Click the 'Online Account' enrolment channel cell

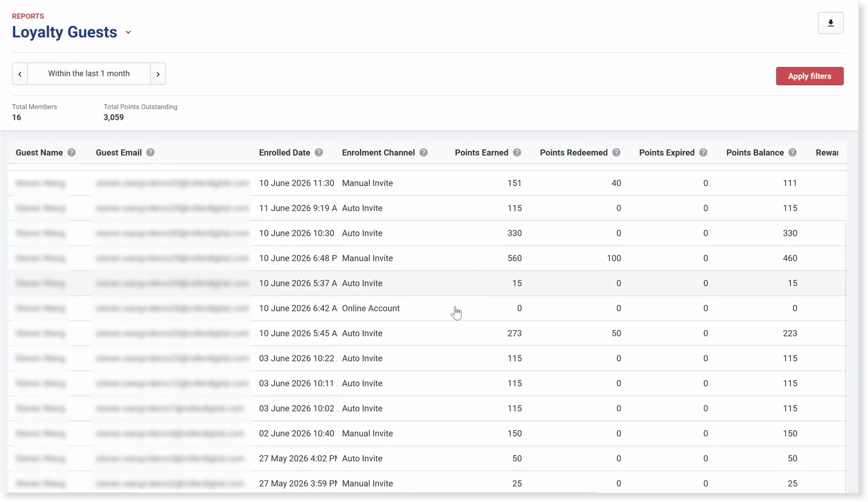pyautogui.click(x=371, y=308)
